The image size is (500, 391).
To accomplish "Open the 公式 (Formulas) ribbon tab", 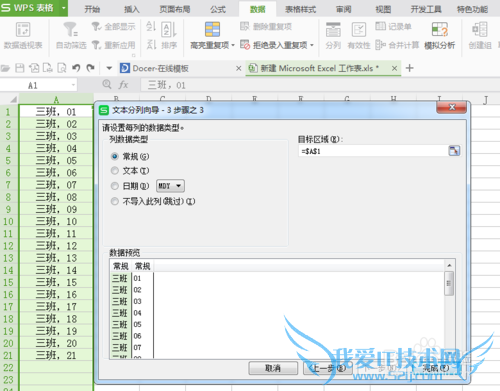I will 218,9.
